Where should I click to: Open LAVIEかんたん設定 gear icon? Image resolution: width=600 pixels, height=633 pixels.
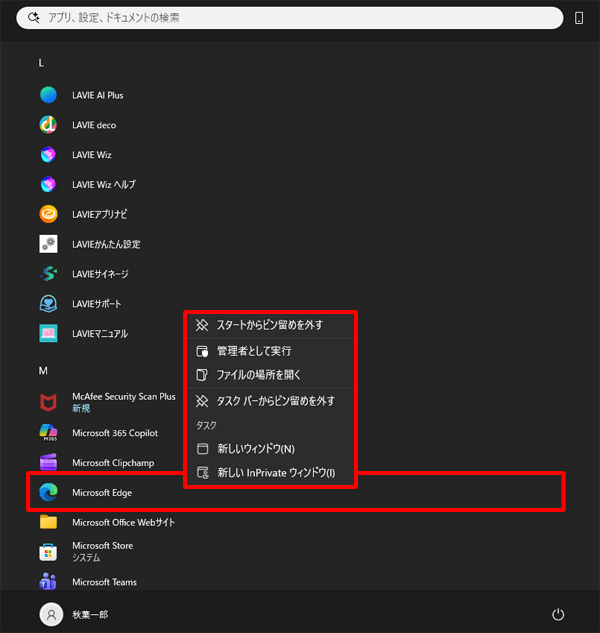48,244
